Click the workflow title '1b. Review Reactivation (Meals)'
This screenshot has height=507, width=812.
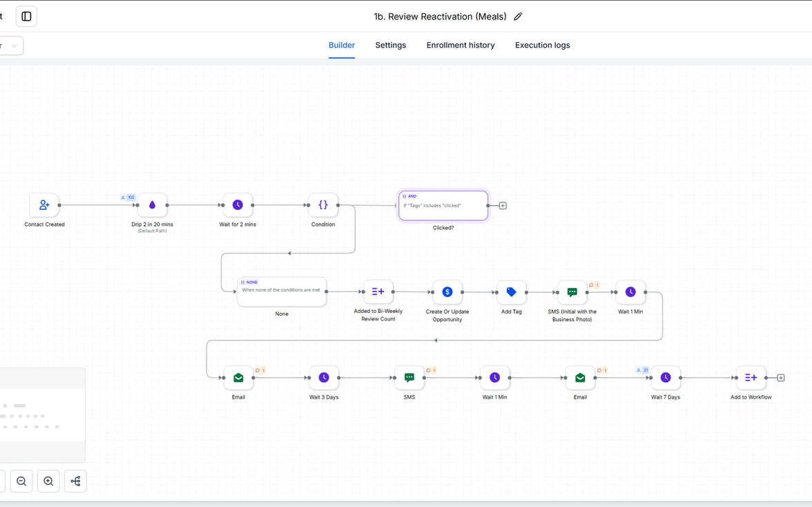pyautogui.click(x=441, y=17)
